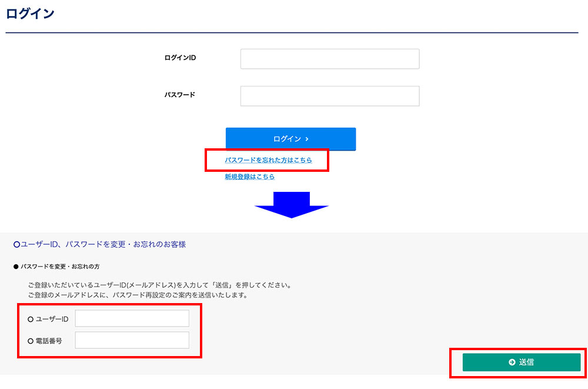588x389 pixels.
Task: Select the circle marker beside 電話番号
Action: coord(31,341)
